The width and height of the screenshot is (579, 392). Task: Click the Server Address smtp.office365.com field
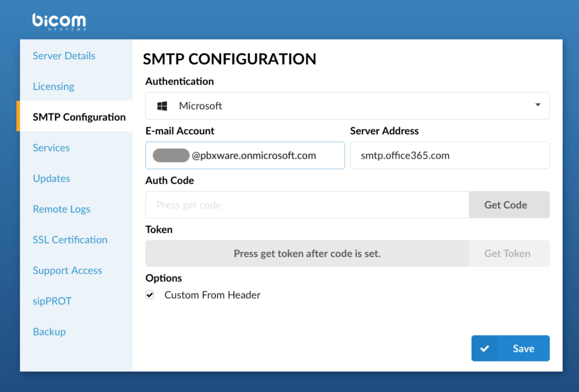pos(450,155)
